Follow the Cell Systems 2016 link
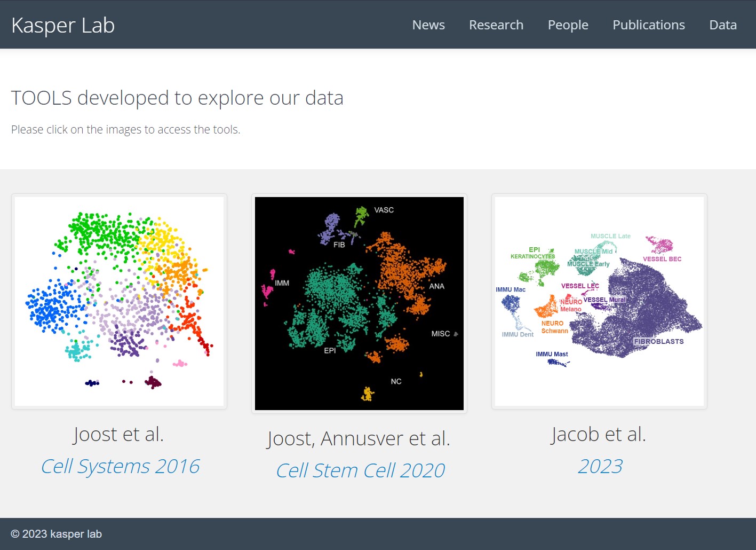This screenshot has height=550, width=756. 120,466
